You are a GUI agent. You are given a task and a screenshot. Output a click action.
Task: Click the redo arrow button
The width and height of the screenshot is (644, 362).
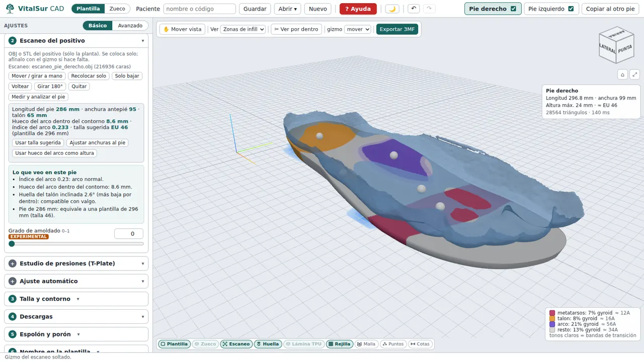tap(429, 9)
